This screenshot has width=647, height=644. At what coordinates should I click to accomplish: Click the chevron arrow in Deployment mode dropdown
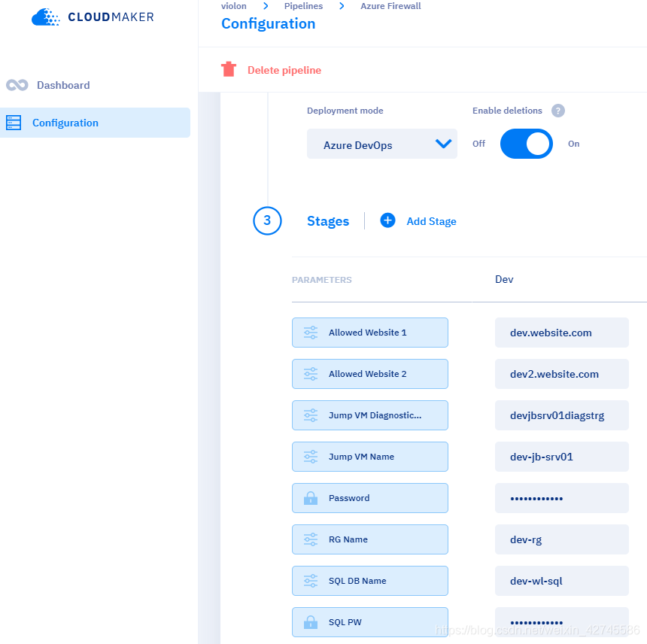click(444, 144)
